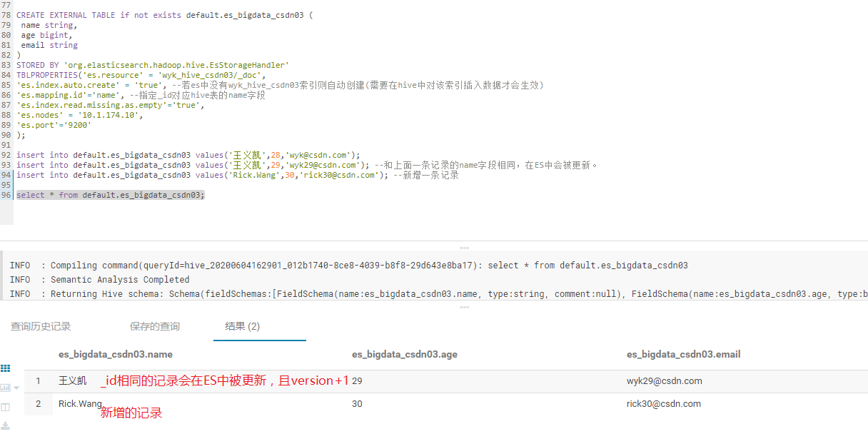Click the age bigint column definition line

(46, 35)
